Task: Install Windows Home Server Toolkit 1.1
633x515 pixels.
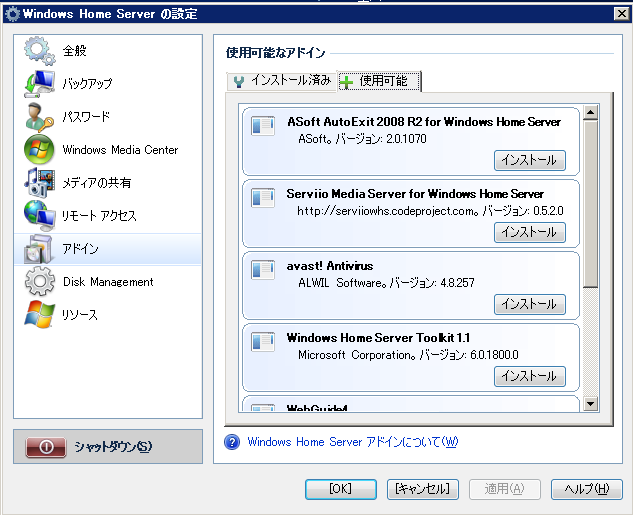Action: click(529, 376)
